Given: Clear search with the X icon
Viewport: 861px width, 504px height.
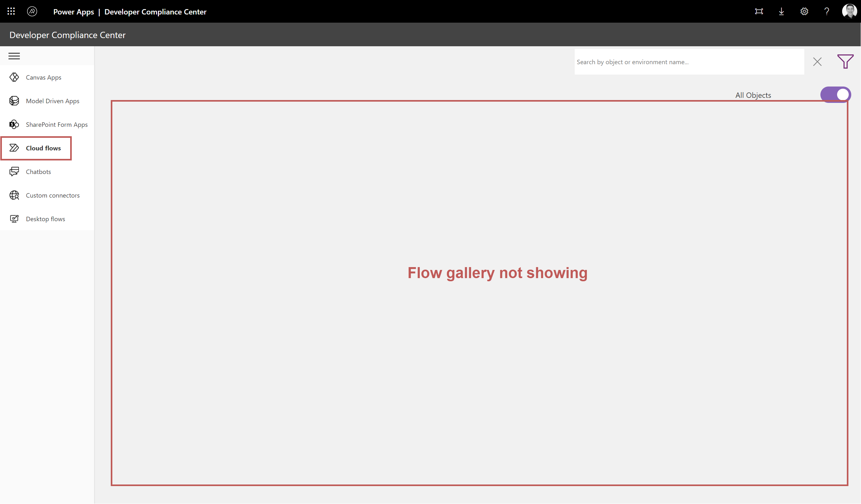Looking at the screenshot, I should [x=818, y=61].
